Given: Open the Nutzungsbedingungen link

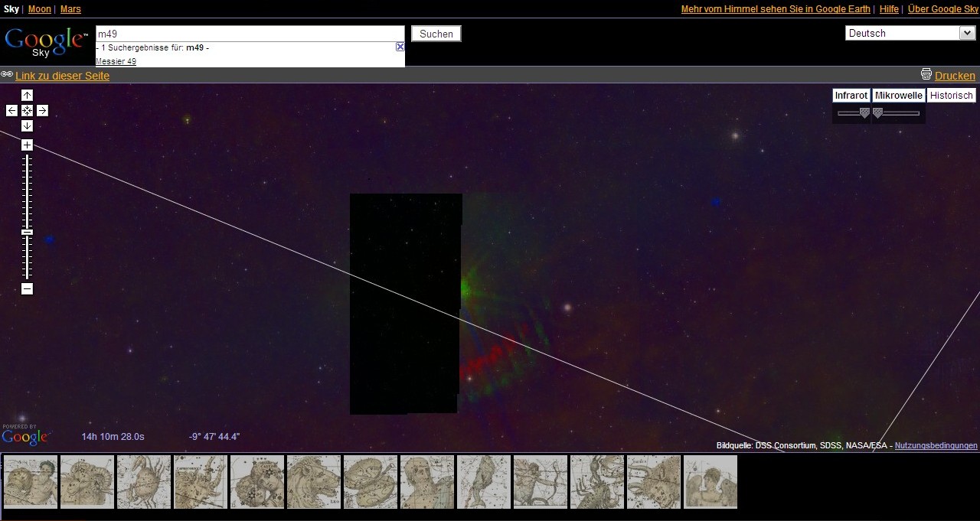Looking at the screenshot, I should point(936,445).
